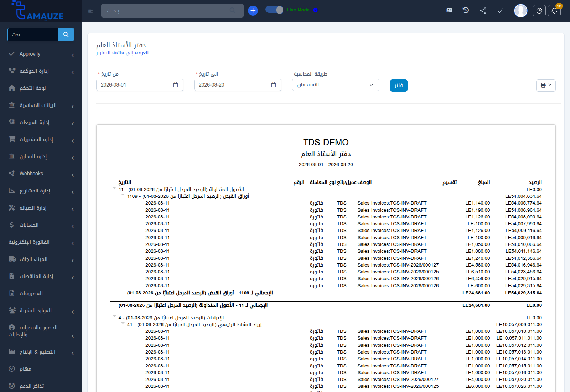Collapse account 1109 أوراق القبض triangle
The height and width of the screenshot is (392, 570).
[x=123, y=195]
